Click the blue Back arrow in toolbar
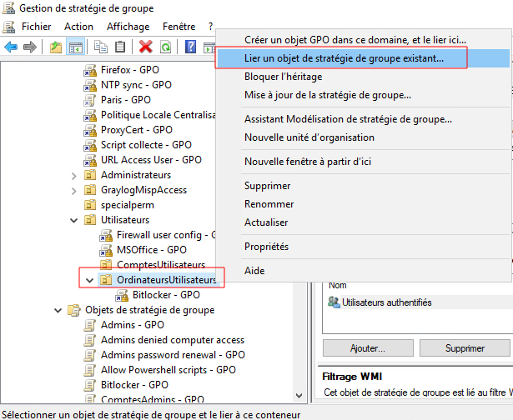 click(11, 47)
